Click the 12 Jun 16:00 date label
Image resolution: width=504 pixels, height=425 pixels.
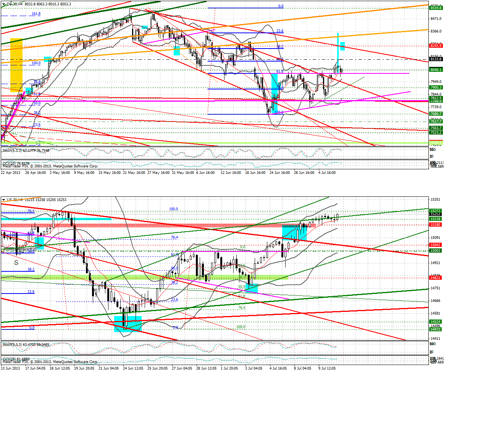pos(231,172)
